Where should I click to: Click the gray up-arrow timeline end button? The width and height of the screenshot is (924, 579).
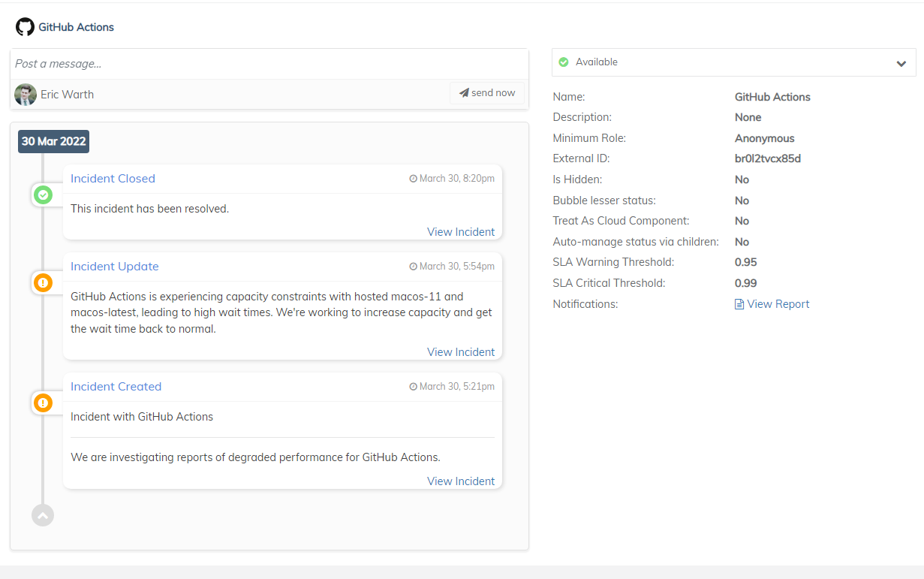click(43, 515)
